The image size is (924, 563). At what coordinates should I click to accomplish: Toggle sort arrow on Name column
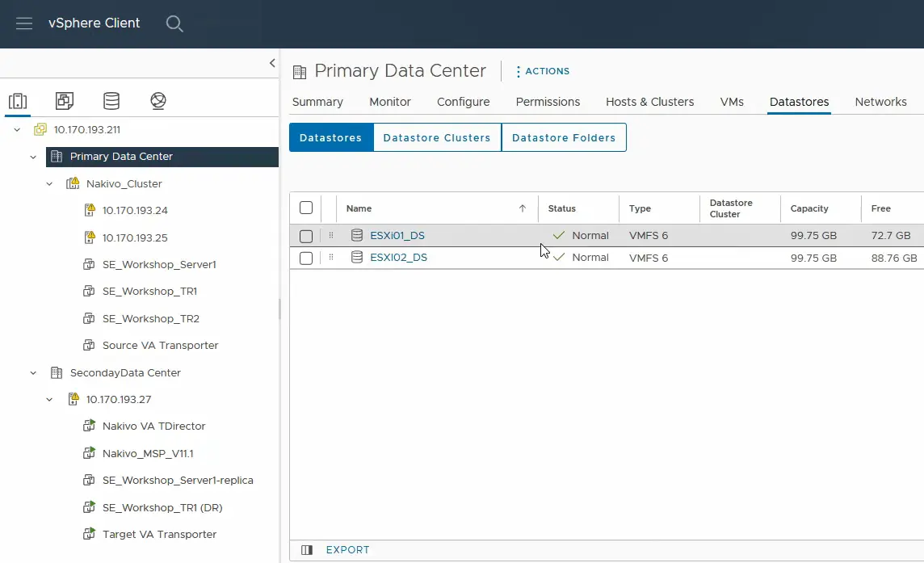pos(522,208)
